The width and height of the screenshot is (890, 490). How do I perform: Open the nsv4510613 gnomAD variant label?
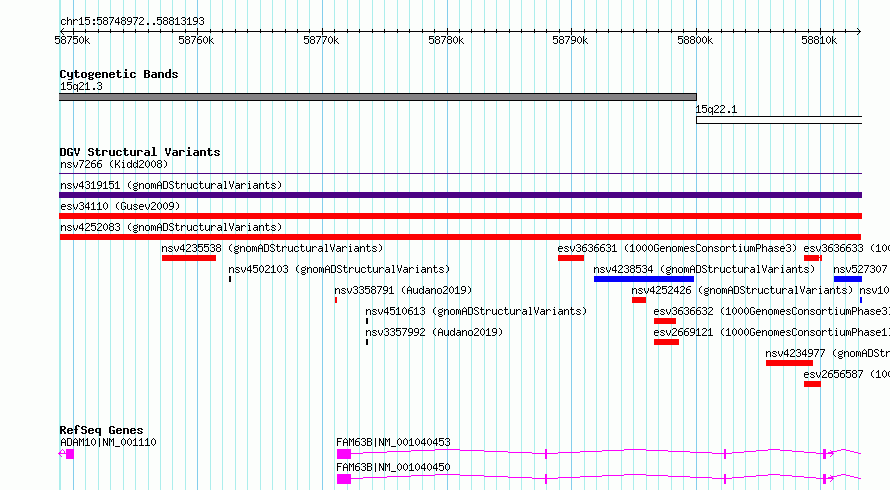[476, 311]
